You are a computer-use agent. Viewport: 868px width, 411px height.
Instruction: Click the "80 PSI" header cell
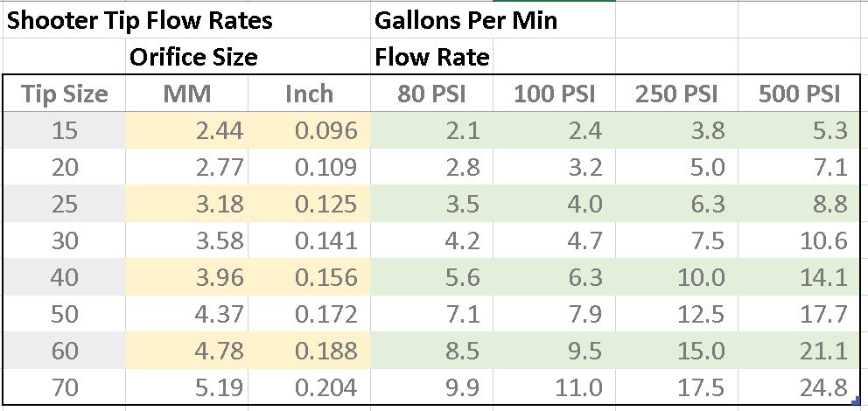(x=431, y=94)
